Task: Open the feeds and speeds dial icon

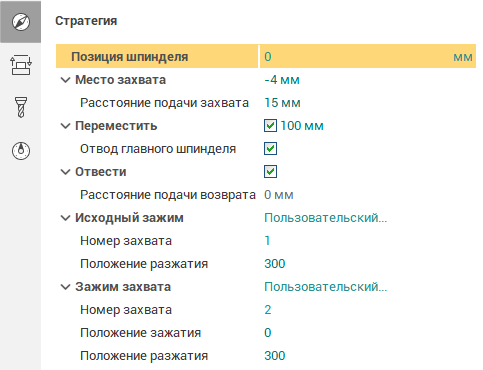Action: pos(21,151)
